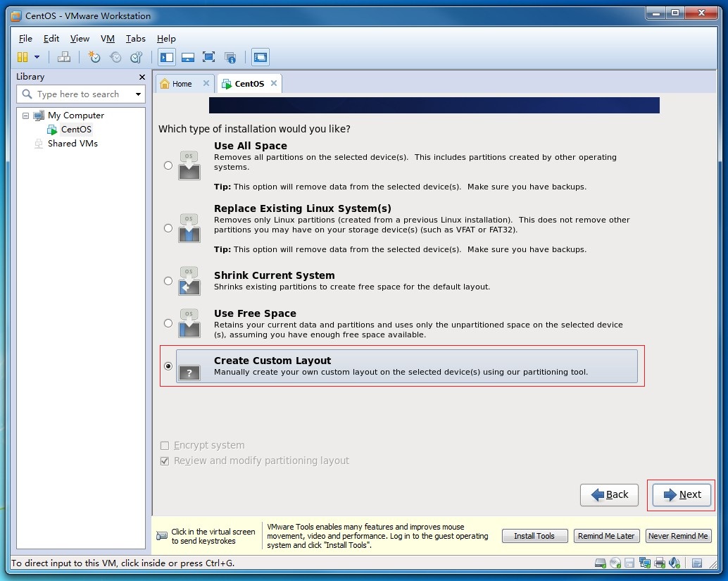The width and height of the screenshot is (728, 581).
Task: Click Send Ctrl+Alt+Del toolbar icon
Action: [64, 57]
